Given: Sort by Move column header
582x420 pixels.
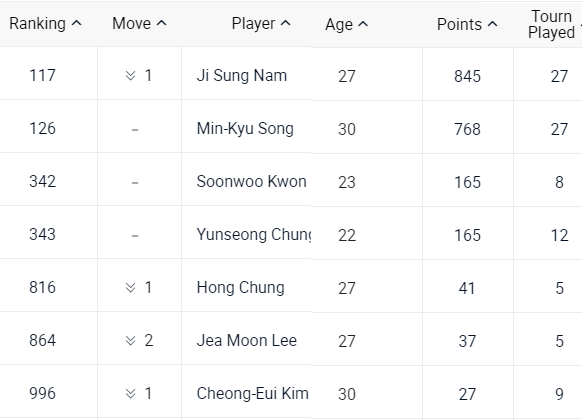Looking at the screenshot, I should (x=139, y=23).
